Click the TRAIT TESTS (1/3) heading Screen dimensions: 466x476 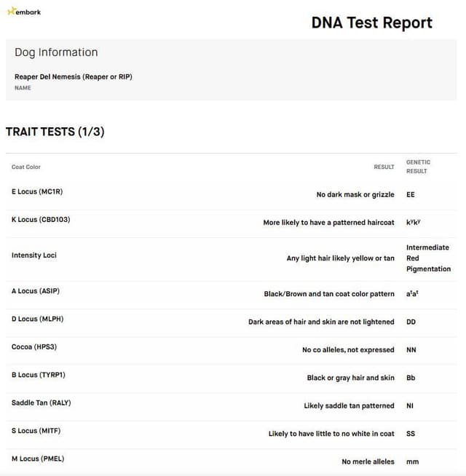tap(55, 132)
